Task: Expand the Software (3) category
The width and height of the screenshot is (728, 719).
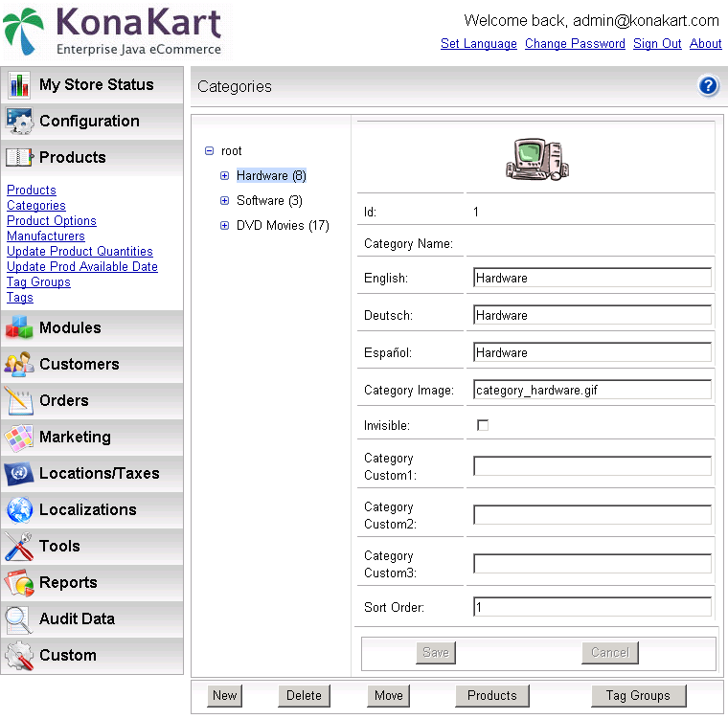Action: (x=225, y=200)
